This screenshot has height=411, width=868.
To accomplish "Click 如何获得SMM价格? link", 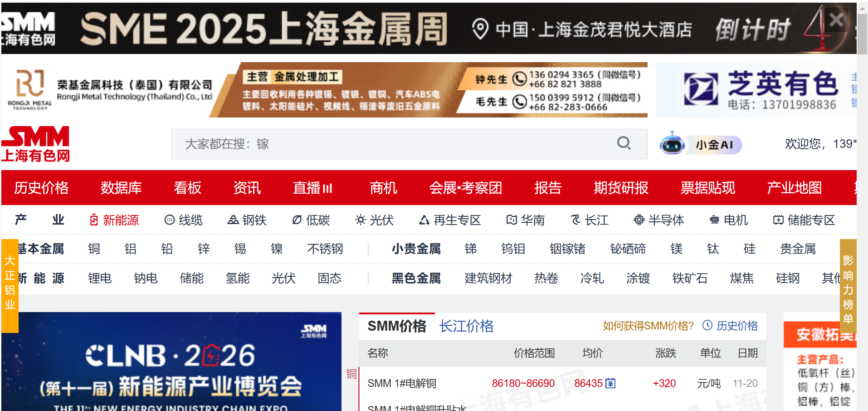I will click(x=648, y=326).
